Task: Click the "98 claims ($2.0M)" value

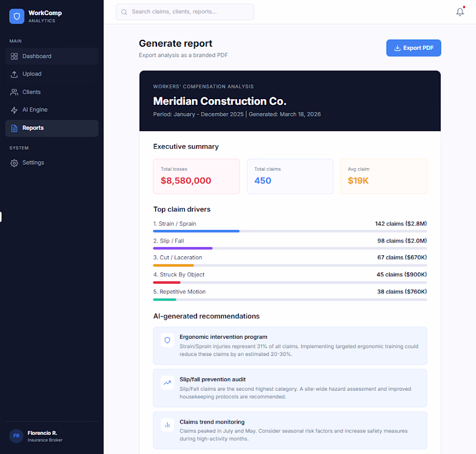Action: (402, 241)
